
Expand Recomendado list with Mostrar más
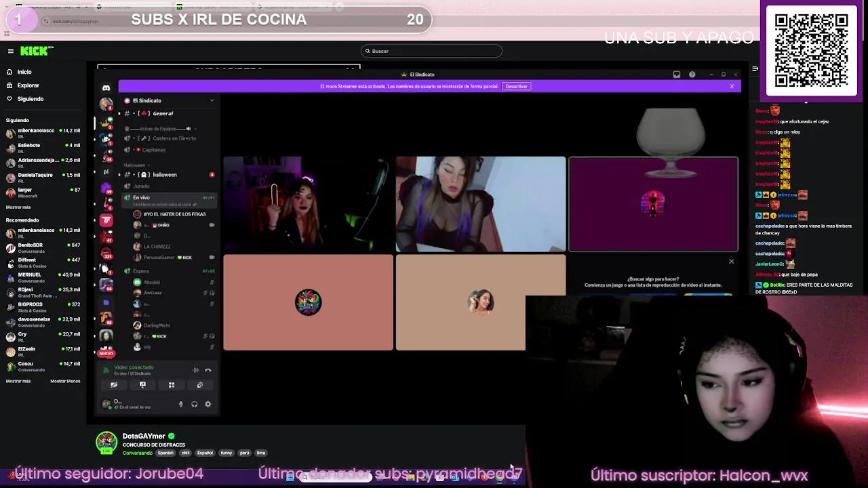[18, 381]
